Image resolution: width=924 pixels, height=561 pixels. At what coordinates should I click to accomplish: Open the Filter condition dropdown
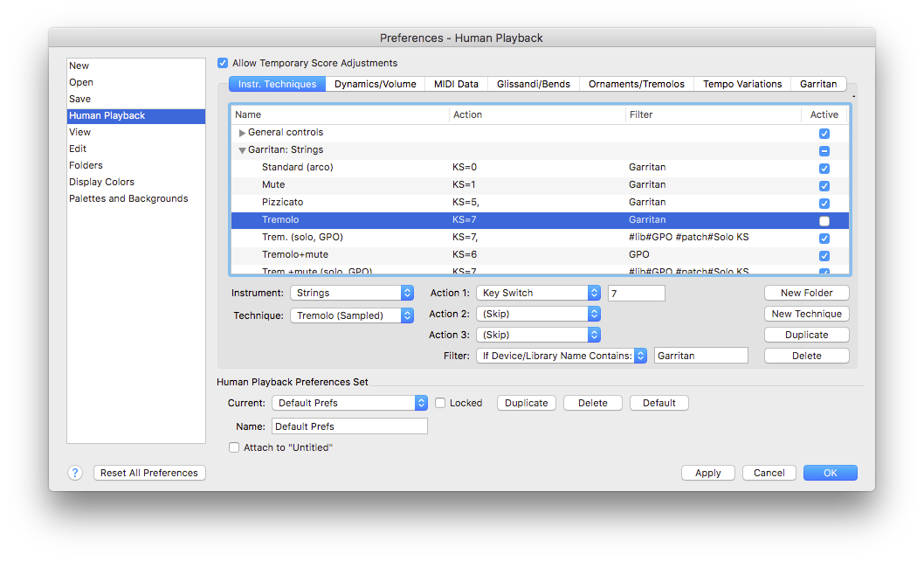click(562, 356)
